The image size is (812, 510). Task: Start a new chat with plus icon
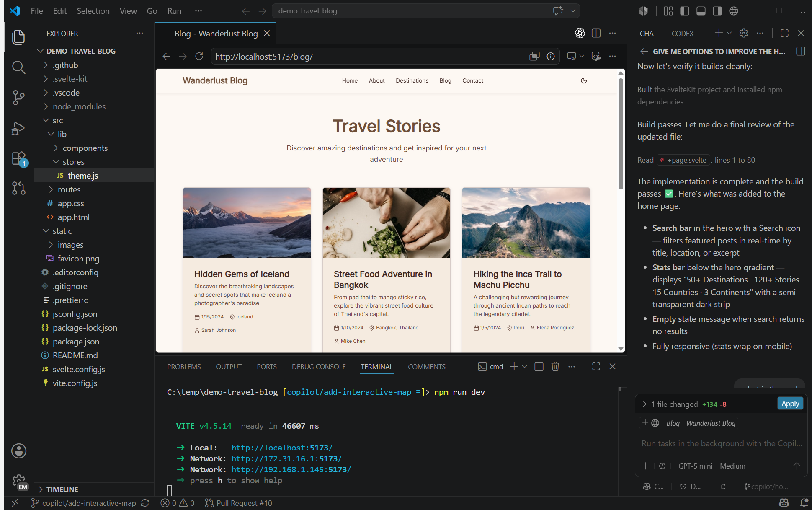719,33
